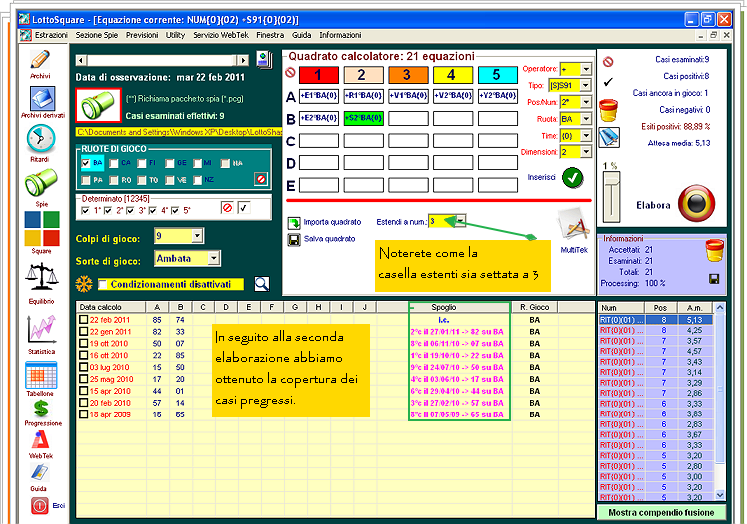This screenshot has height=524, width=747.
Task: Open the Dimensioni dropdown
Action: [586, 152]
